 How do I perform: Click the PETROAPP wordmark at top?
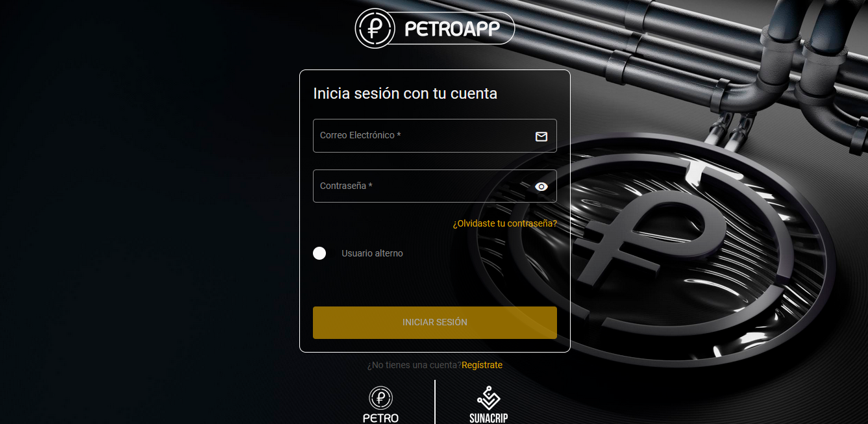[x=452, y=29]
